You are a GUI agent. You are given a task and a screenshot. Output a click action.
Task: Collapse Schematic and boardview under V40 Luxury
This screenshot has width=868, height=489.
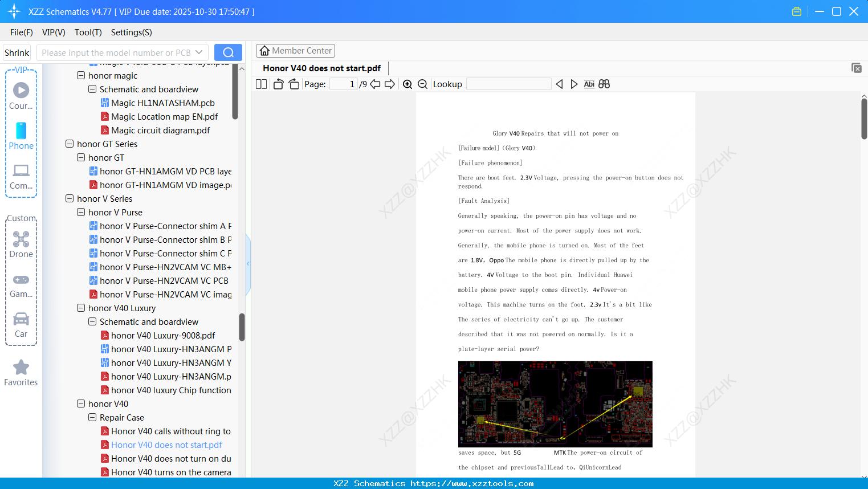pos(92,322)
